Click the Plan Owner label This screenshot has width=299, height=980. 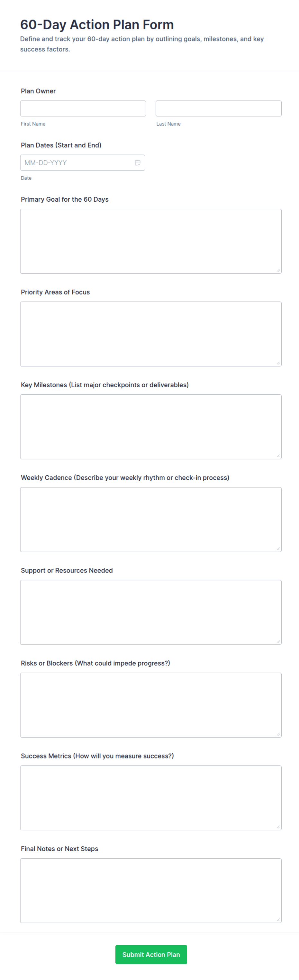[38, 91]
